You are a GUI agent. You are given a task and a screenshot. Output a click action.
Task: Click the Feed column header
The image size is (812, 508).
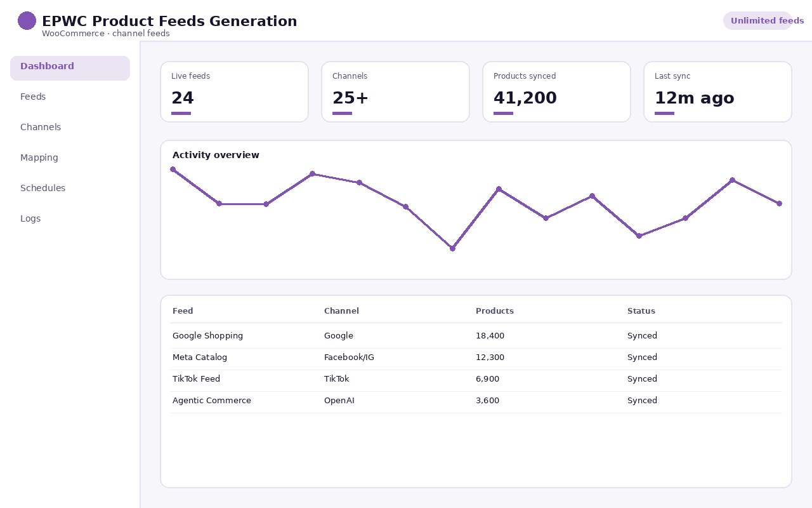(183, 311)
